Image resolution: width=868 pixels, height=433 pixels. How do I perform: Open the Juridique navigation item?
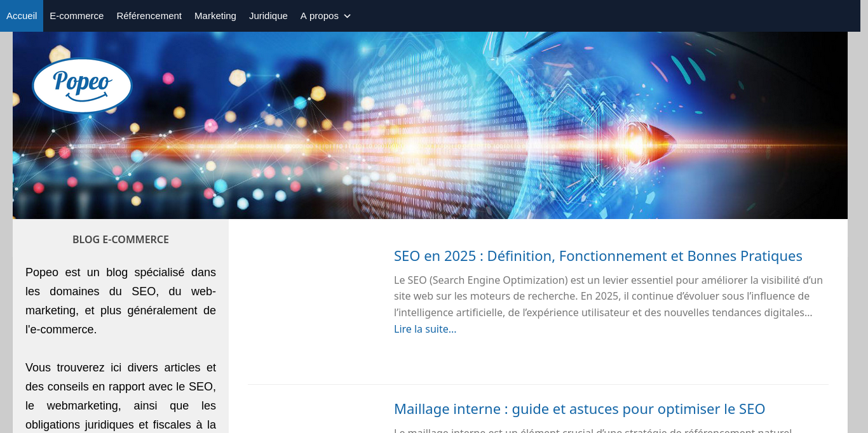pos(268,16)
